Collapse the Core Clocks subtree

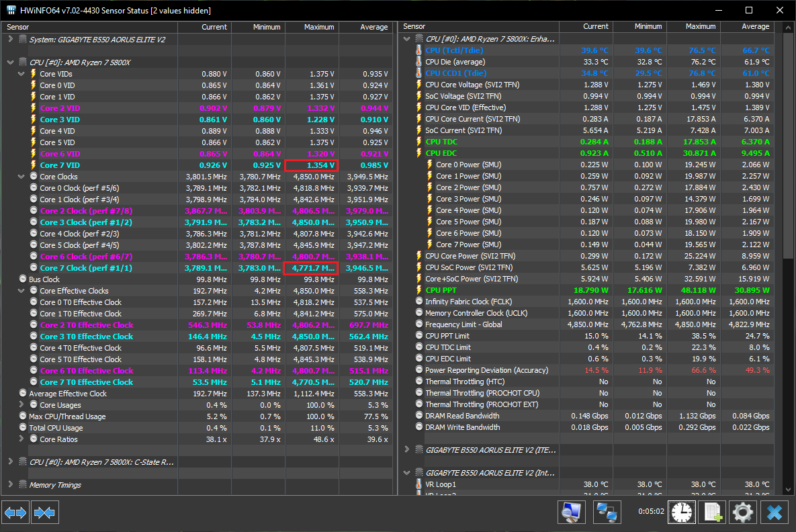(x=21, y=177)
